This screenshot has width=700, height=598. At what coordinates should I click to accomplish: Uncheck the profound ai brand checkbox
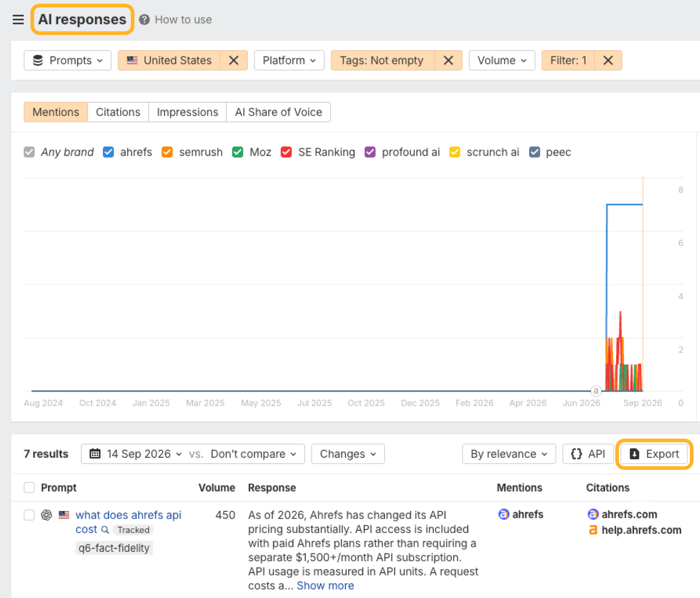pyautogui.click(x=370, y=152)
